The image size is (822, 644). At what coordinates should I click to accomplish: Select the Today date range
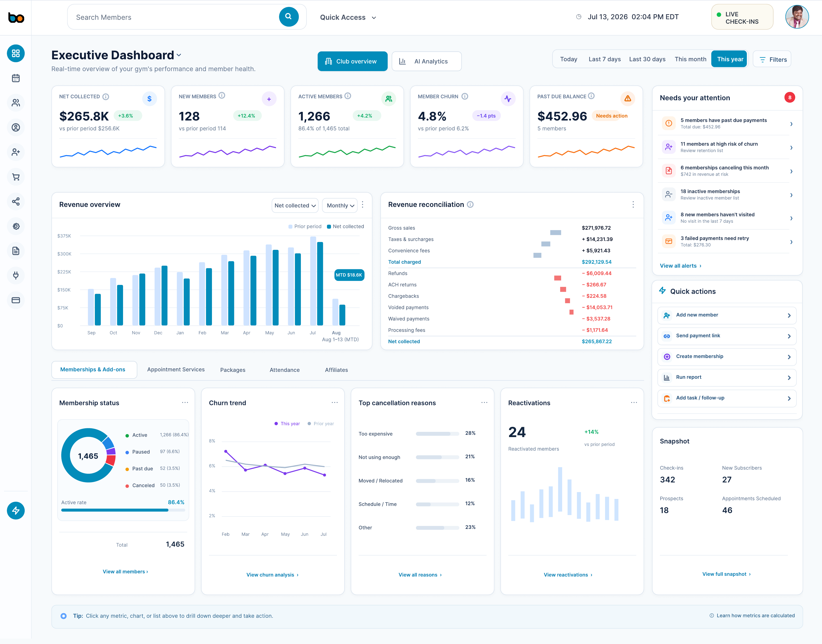click(x=568, y=59)
